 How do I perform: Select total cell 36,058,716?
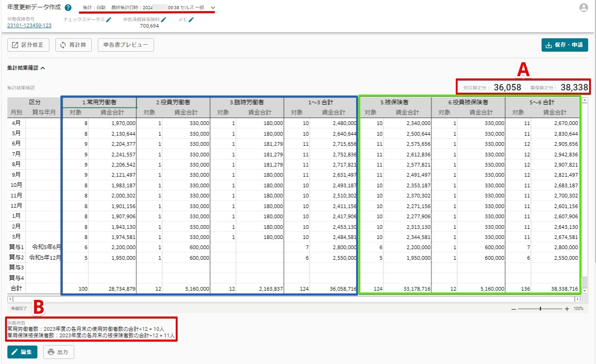(334, 288)
